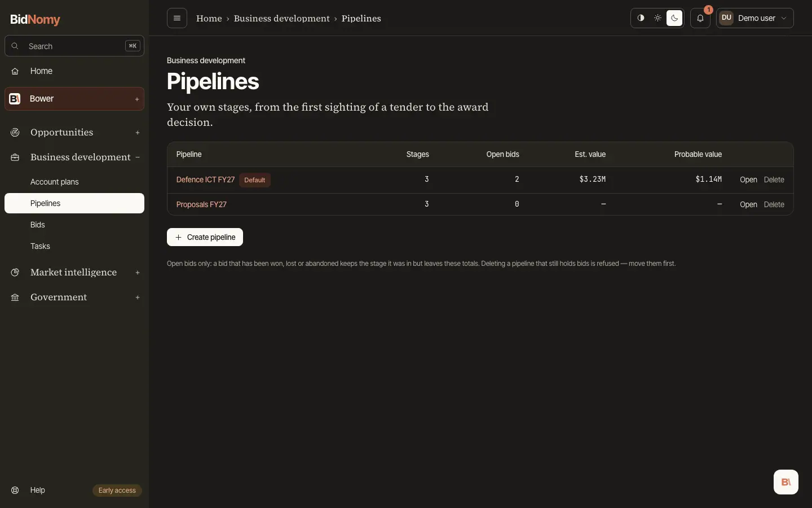This screenshot has height=508, width=812.
Task: Collapse the Business development section
Action: pos(138,157)
